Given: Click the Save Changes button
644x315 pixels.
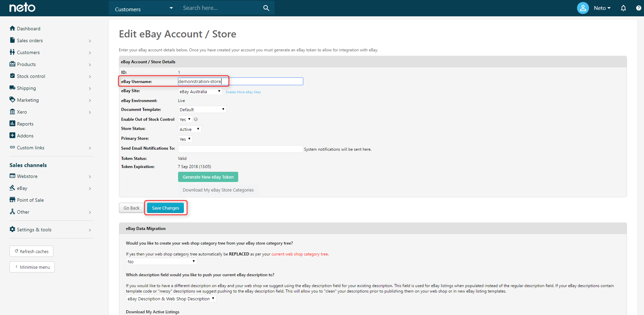Looking at the screenshot, I should [166, 208].
